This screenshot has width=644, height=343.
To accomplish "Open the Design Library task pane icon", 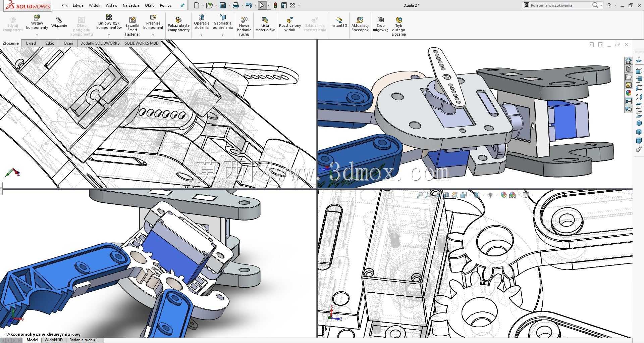I will pos(629,69).
